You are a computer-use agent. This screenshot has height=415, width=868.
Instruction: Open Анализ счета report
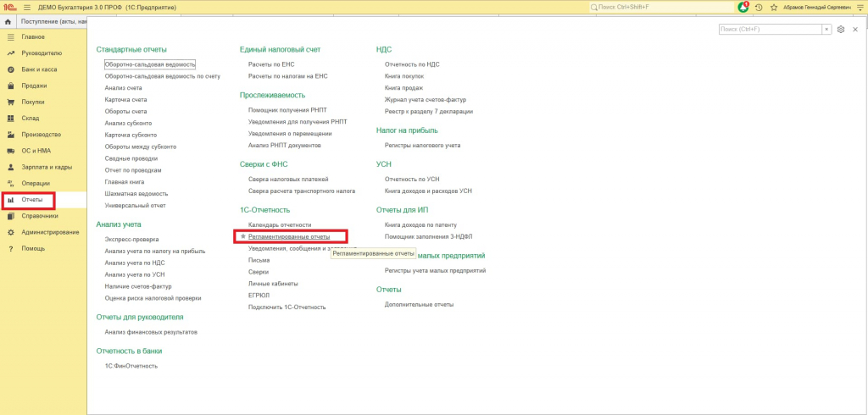click(x=124, y=88)
